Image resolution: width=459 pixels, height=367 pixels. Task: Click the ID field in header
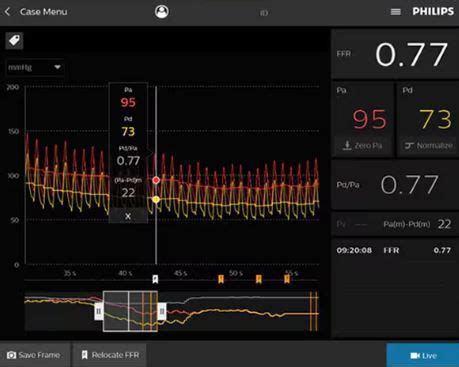tap(264, 13)
